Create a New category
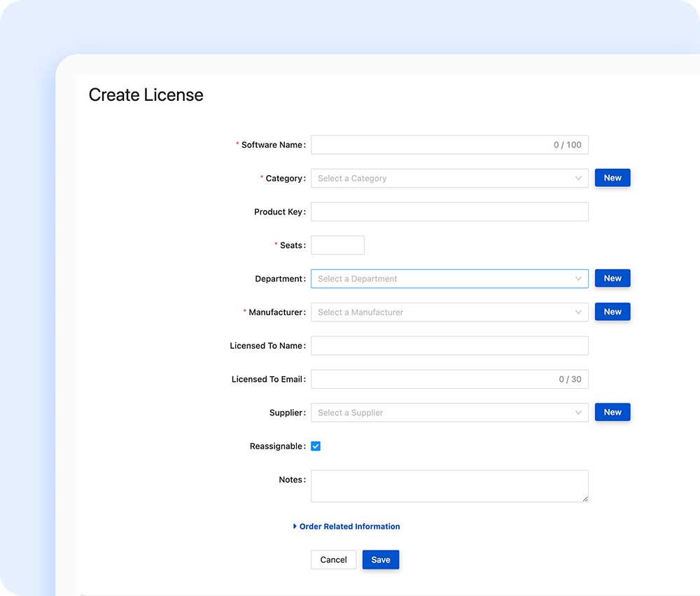The image size is (700, 596). tap(612, 178)
